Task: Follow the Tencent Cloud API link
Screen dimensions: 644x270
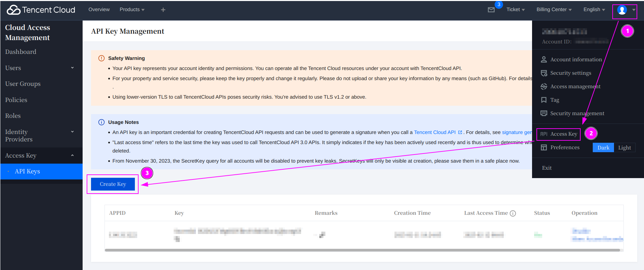Action: (435, 132)
